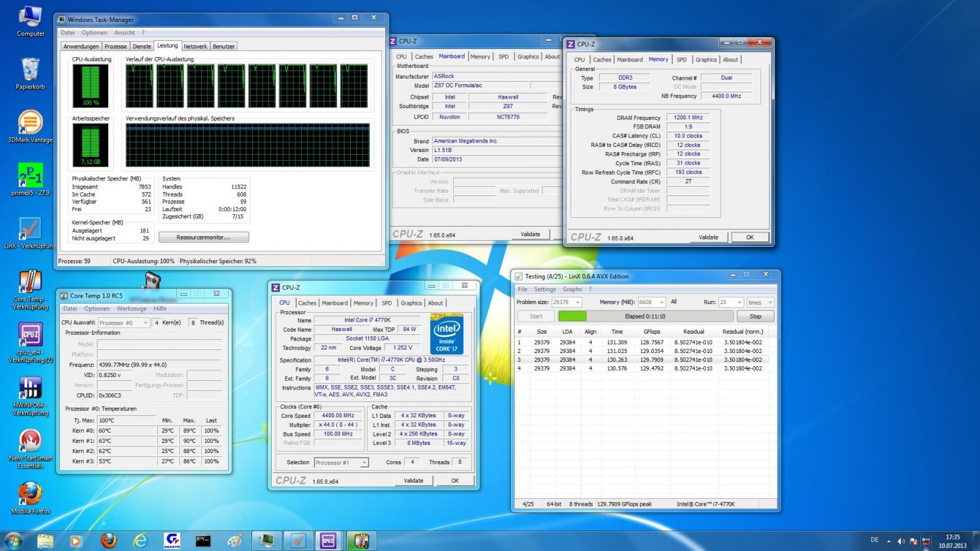Screen dimensions: 980x551
Task: Click the LinX elapsed time progress bar
Action: pos(646,317)
